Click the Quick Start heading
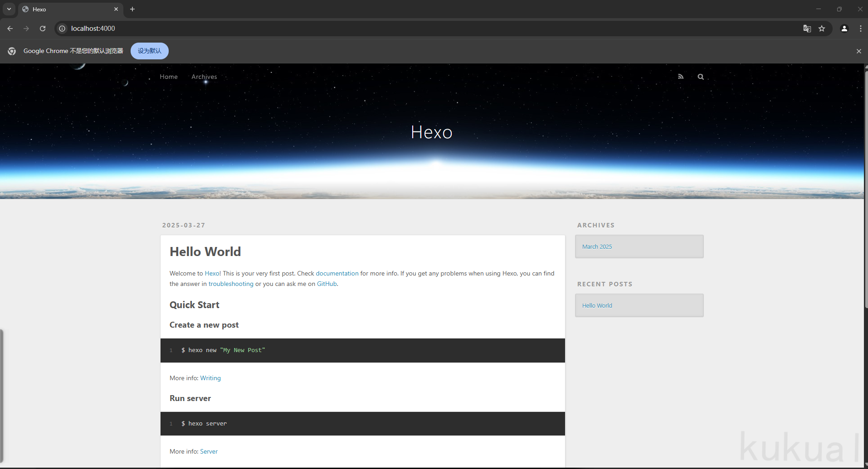This screenshot has width=868, height=469. (x=195, y=305)
